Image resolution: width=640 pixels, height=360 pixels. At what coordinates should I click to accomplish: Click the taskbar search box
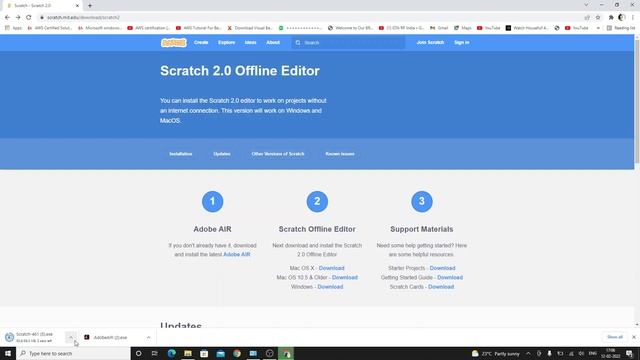[73, 353]
